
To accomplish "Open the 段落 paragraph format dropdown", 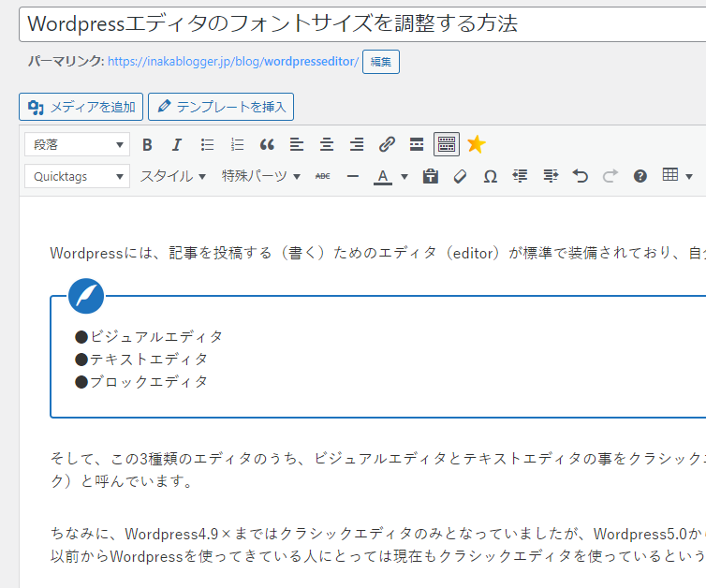I will (77, 144).
